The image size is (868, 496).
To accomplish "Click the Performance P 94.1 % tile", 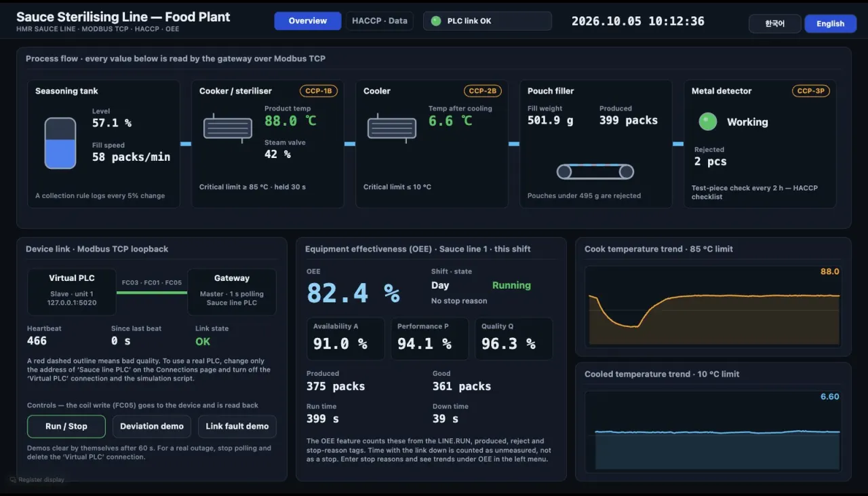I will coord(430,339).
